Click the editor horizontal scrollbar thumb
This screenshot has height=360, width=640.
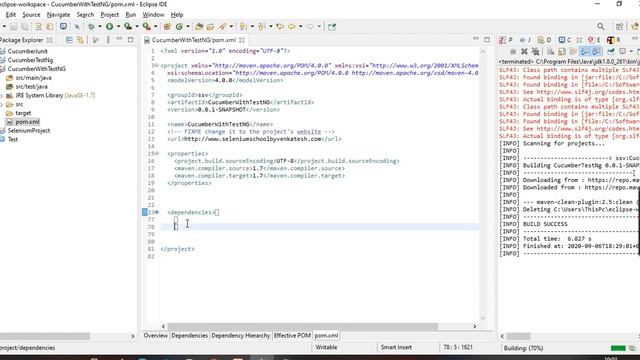(302, 327)
